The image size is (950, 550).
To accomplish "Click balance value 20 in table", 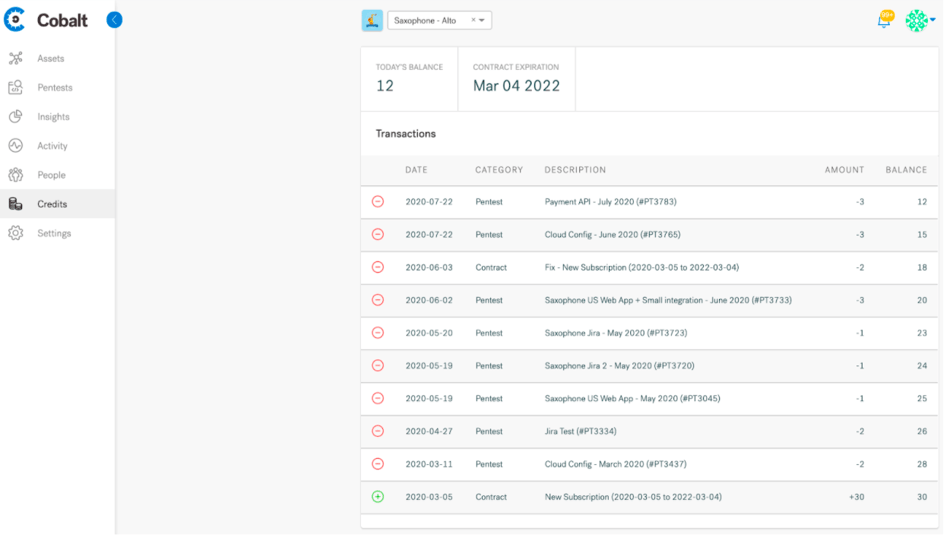I will click(x=922, y=300).
